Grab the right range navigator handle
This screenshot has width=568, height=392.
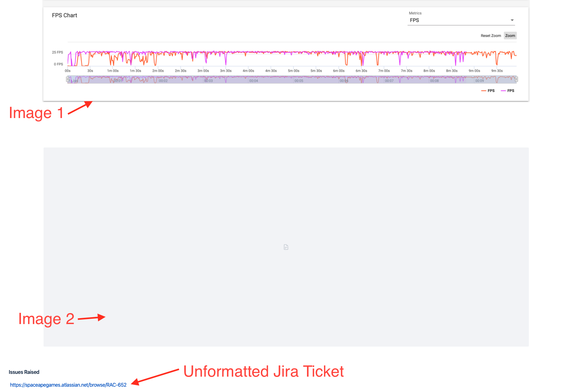(516, 80)
